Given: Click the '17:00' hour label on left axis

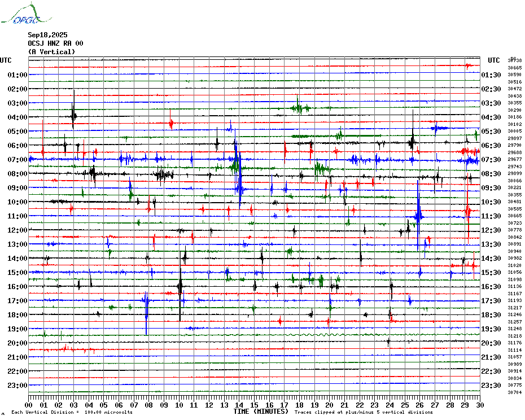Looking at the screenshot, I should pos(17,300).
